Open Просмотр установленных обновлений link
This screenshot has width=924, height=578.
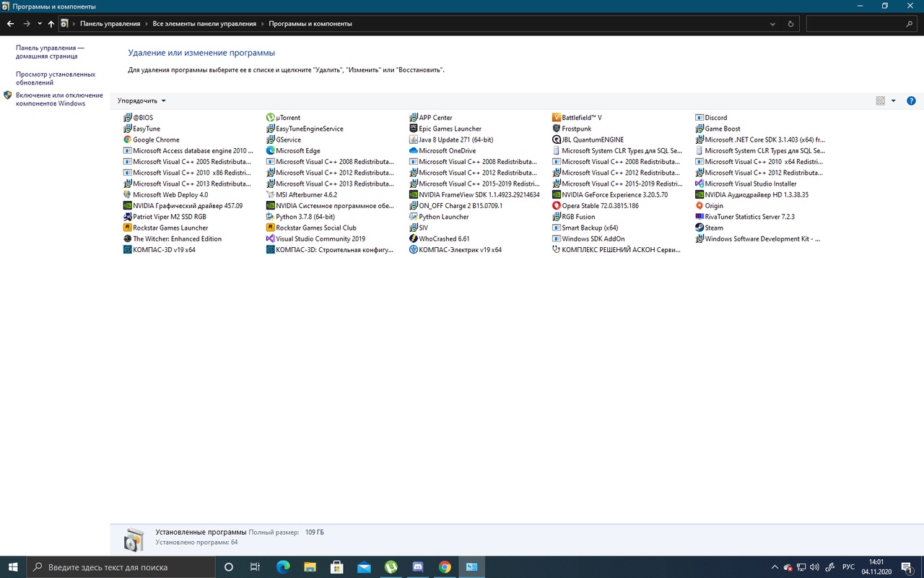pyautogui.click(x=56, y=78)
